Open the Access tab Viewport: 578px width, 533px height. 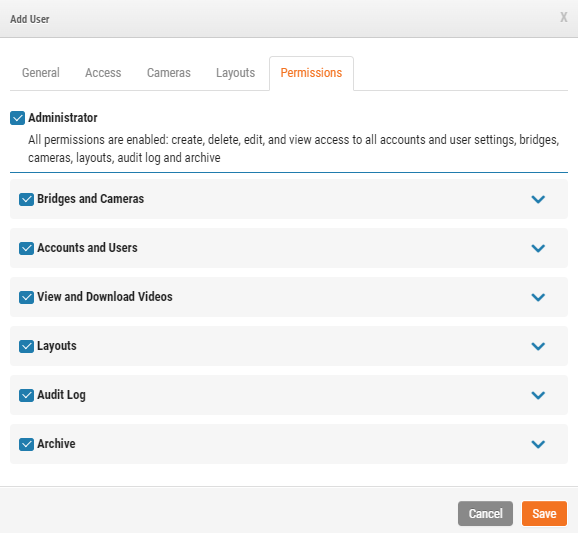[x=103, y=73]
